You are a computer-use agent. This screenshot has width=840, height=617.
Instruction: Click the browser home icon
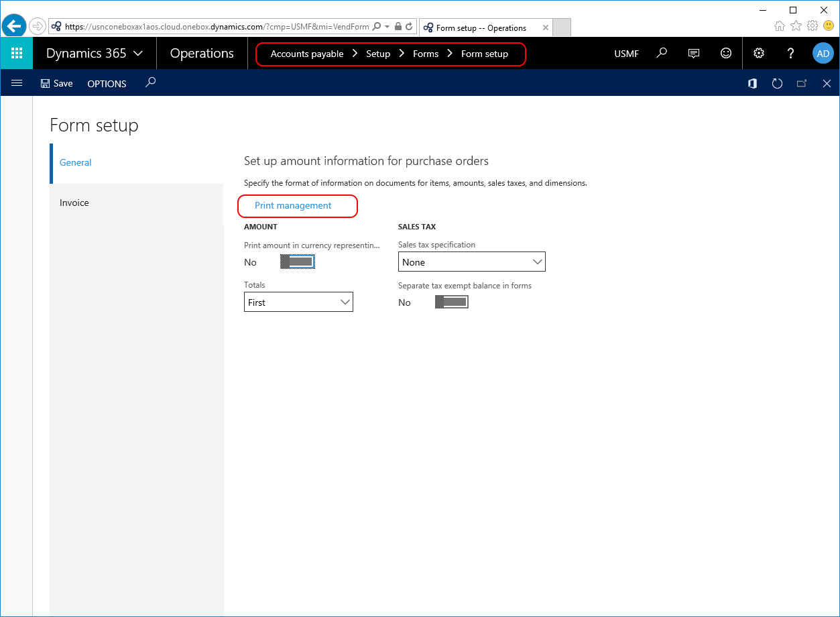780,25
